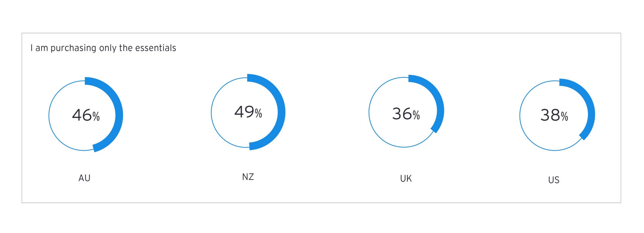Click the thin unfilled outline of the UK donut
This screenshot has height=233, width=644.
point(369,112)
